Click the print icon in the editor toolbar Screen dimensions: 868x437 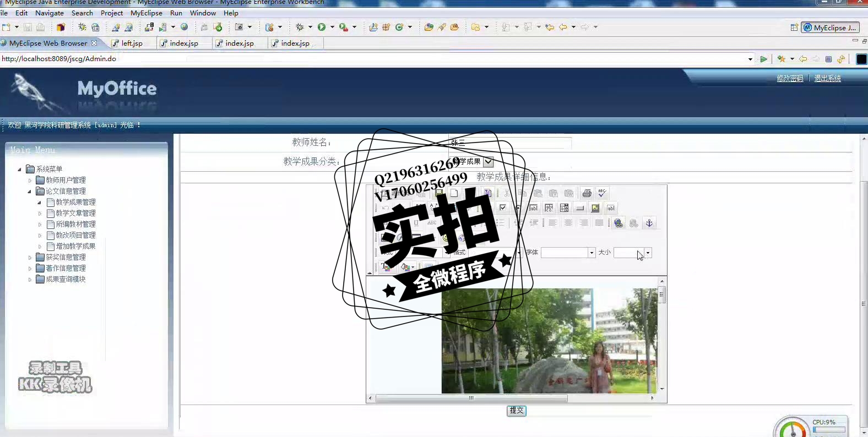587,193
